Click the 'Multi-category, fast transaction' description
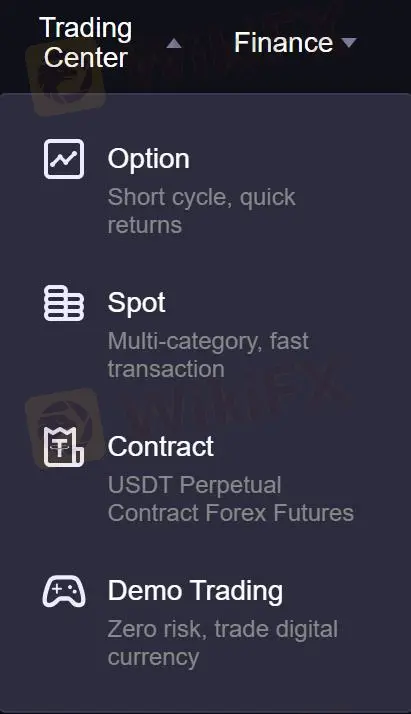Screen dimensions: 411x714 coord(208,355)
